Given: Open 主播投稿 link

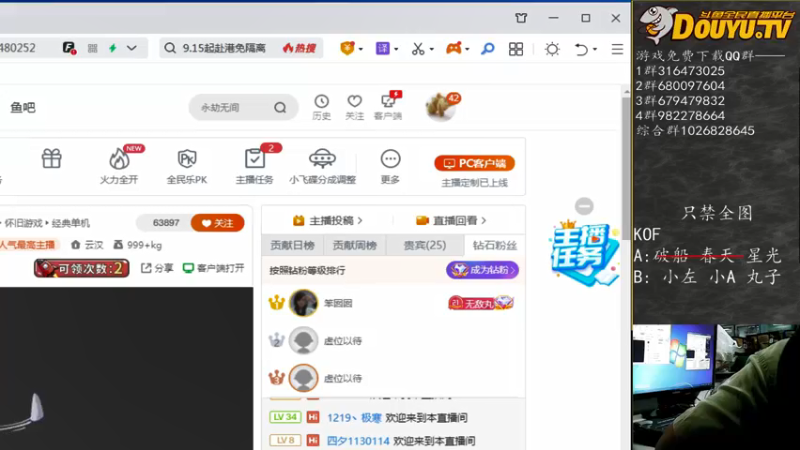Looking at the screenshot, I should (328, 220).
